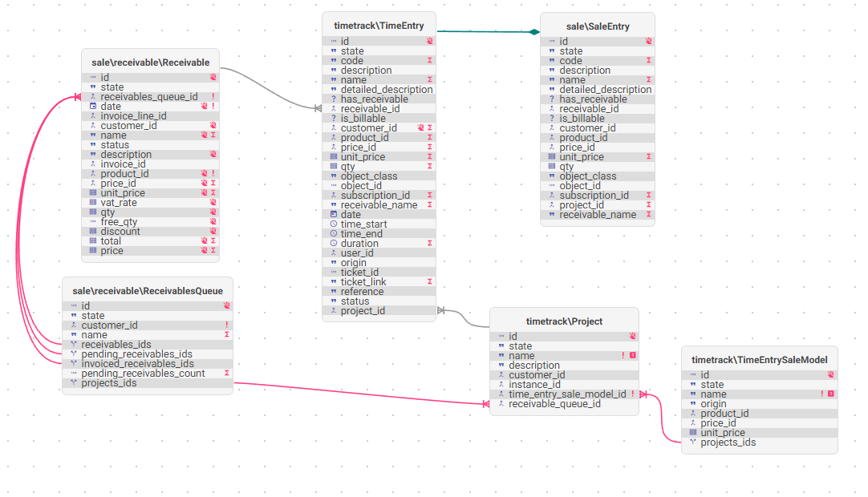Select the invoice_line_id field in Receivable
The image size is (868, 497).
[151, 116]
